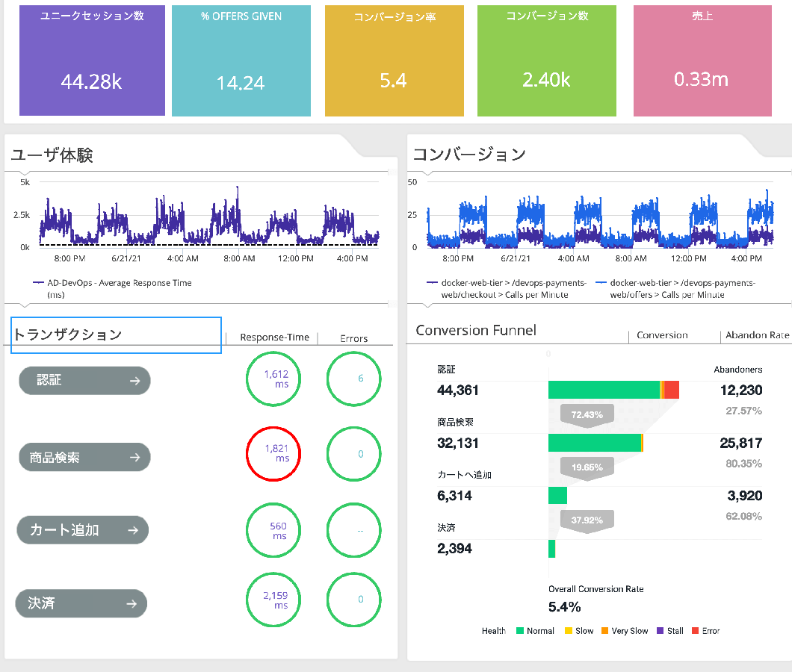Click the 決済 response-time circle showing 2,159 ms
The width and height of the screenshot is (792, 672).
click(277, 600)
